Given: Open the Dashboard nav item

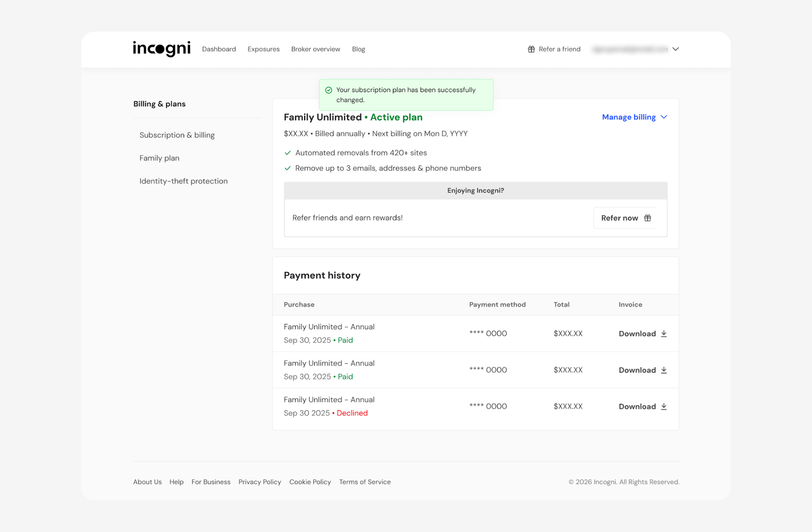Looking at the screenshot, I should (x=219, y=49).
